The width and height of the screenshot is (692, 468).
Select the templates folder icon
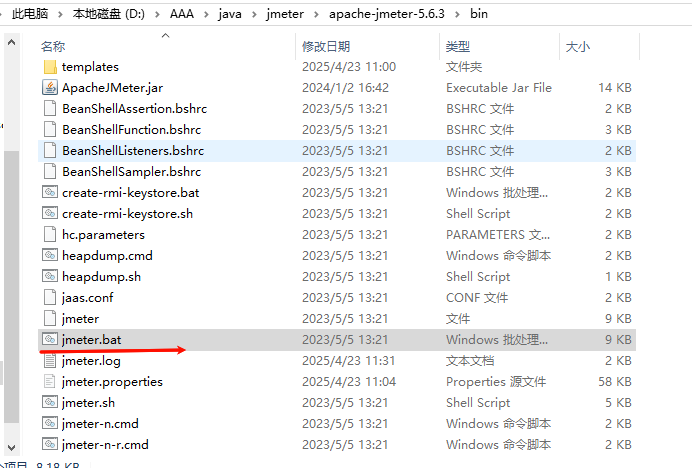point(50,67)
